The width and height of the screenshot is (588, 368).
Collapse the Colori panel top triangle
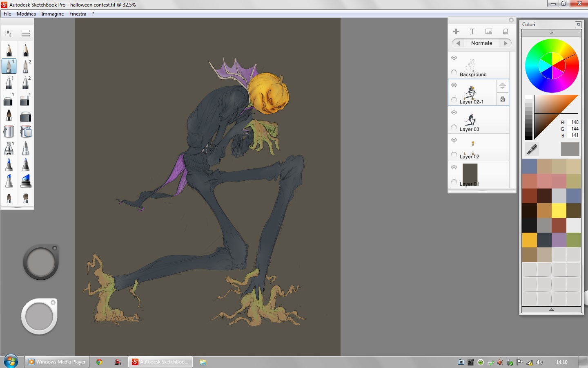(551, 33)
